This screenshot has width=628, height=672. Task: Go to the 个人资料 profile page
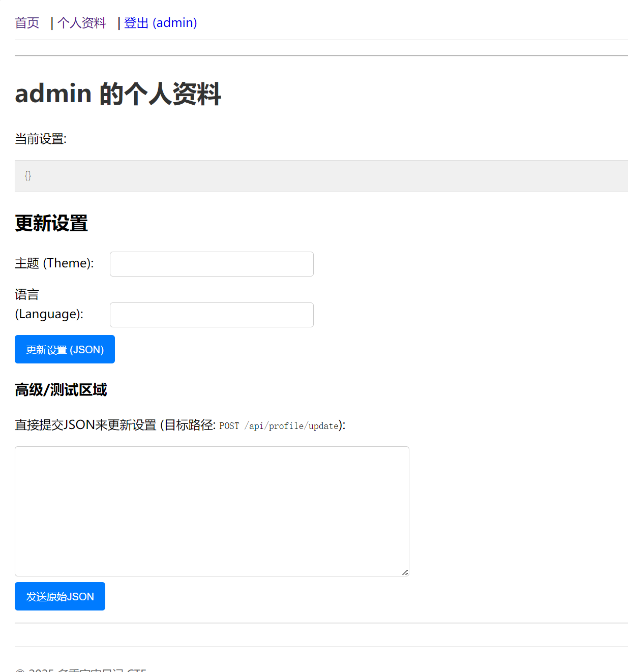point(81,23)
